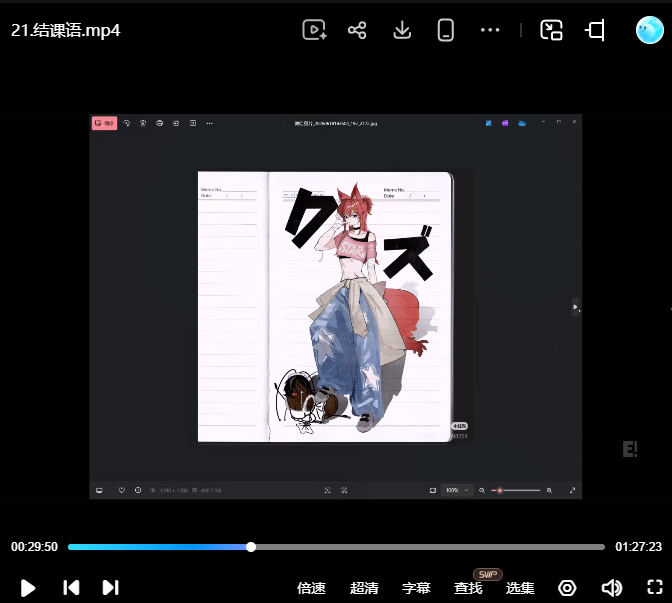The width and height of the screenshot is (672, 603).
Task: Open the send-to-phone icon
Action: click(x=445, y=30)
